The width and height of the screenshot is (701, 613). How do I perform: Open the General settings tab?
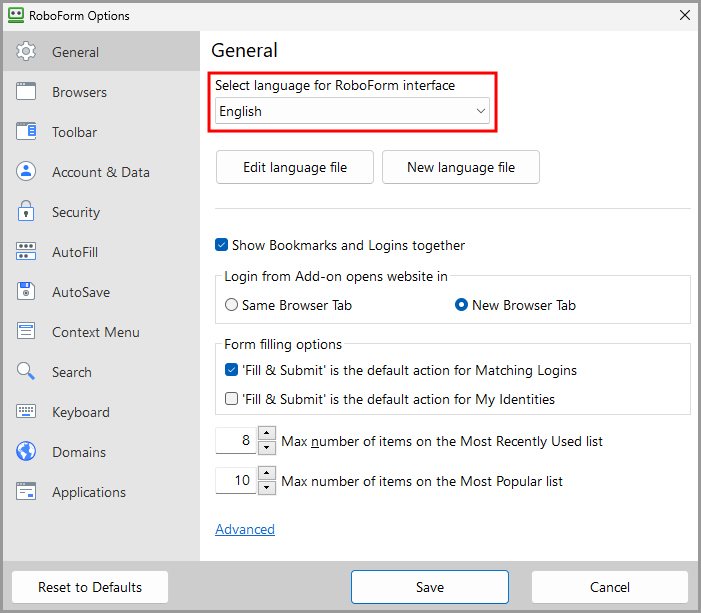pos(101,51)
